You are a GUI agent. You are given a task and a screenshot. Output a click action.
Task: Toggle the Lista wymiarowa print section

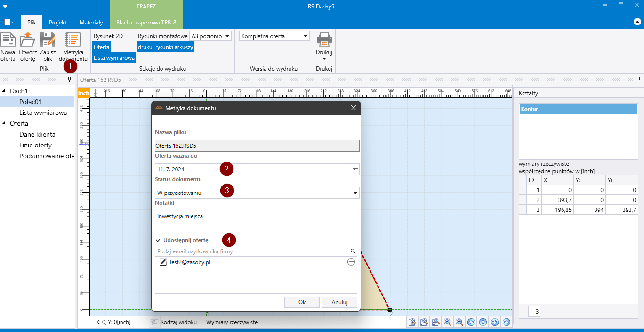coord(114,58)
